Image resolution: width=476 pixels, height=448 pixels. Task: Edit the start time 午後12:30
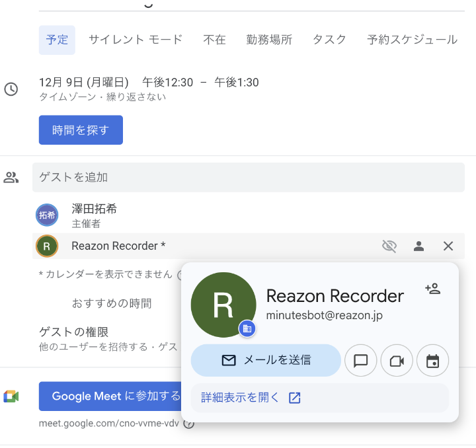(x=167, y=82)
